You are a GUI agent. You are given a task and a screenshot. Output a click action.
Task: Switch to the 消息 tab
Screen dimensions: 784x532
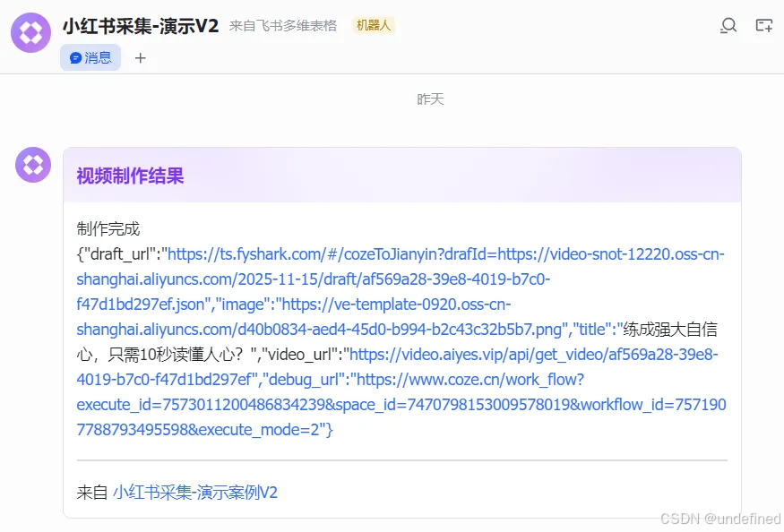(90, 57)
